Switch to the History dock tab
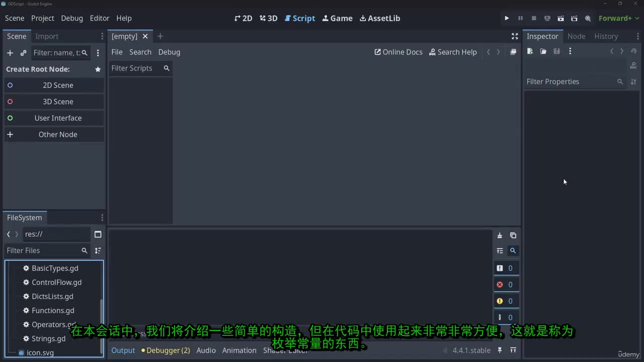 606,36
